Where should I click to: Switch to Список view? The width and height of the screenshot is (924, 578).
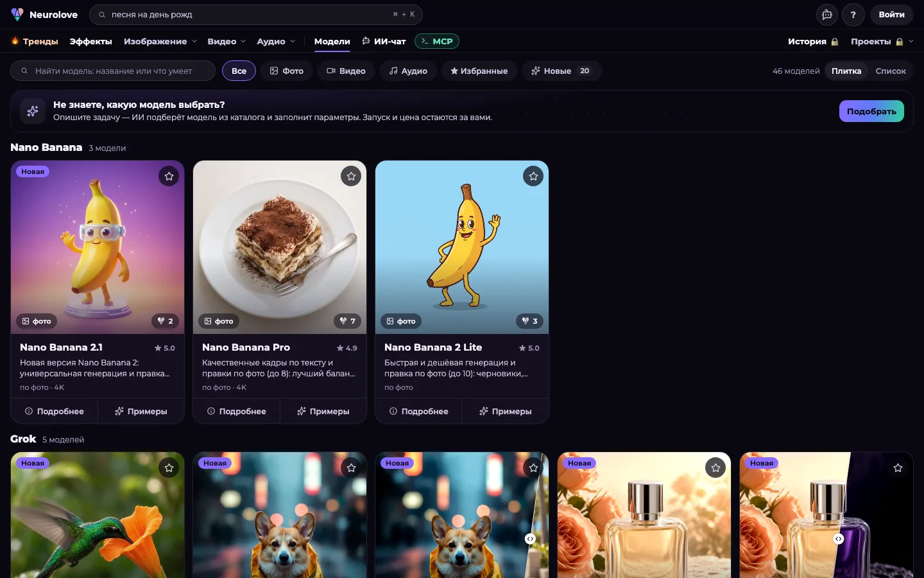891,71
